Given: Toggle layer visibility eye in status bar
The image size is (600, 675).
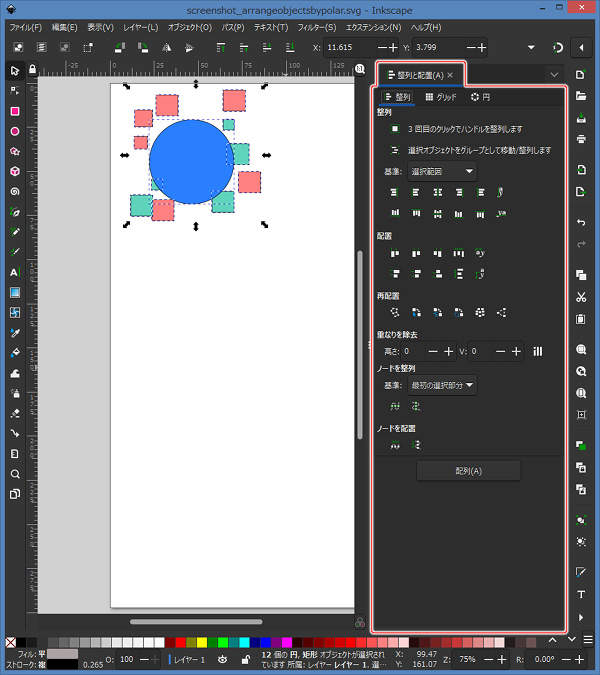Looking at the screenshot, I should pos(221,660).
